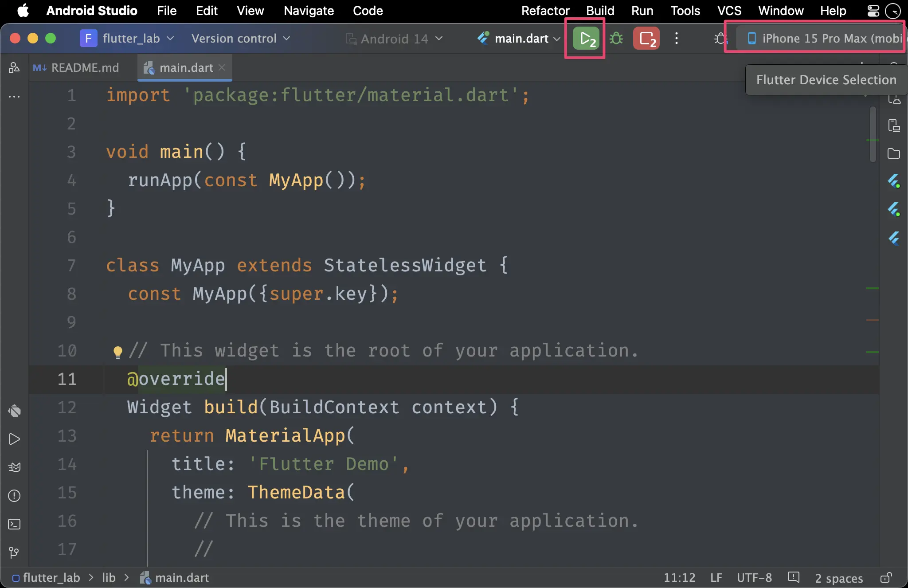This screenshot has height=588, width=908.
Task: Change the 2 spaces indent setting
Action: [839, 578]
